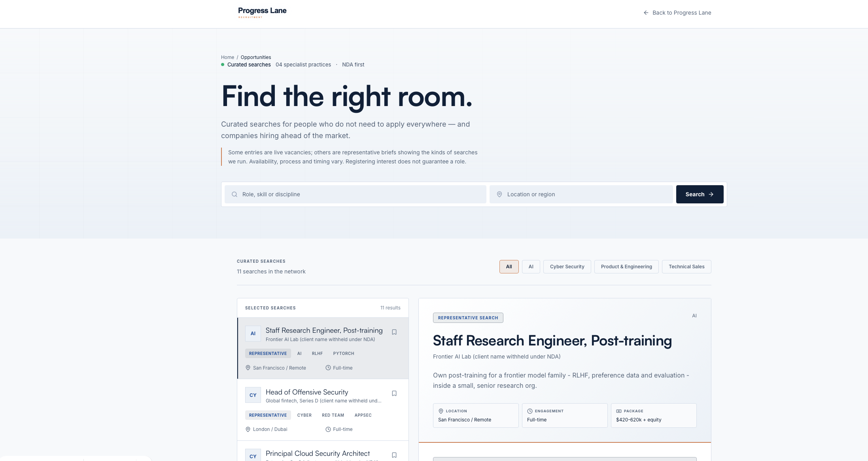This screenshot has width=868, height=461.
Task: Click the AI badge on Staff Research Engineer card
Action: coord(253,334)
